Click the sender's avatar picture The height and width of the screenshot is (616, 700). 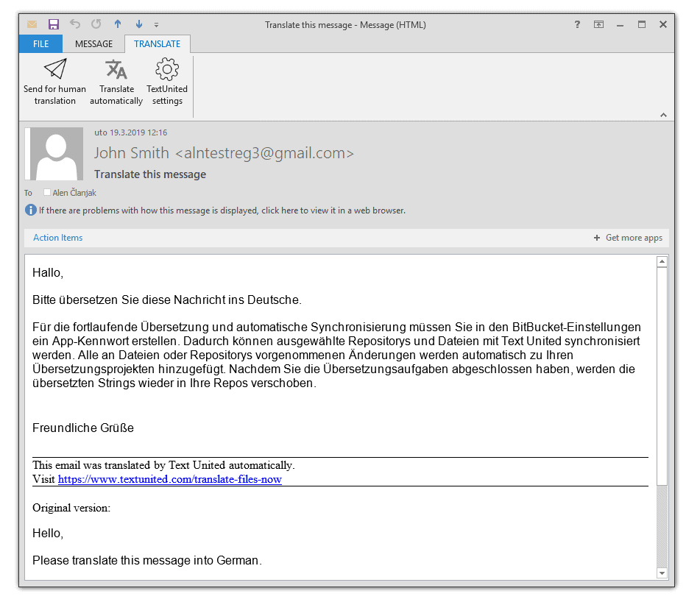click(x=54, y=154)
